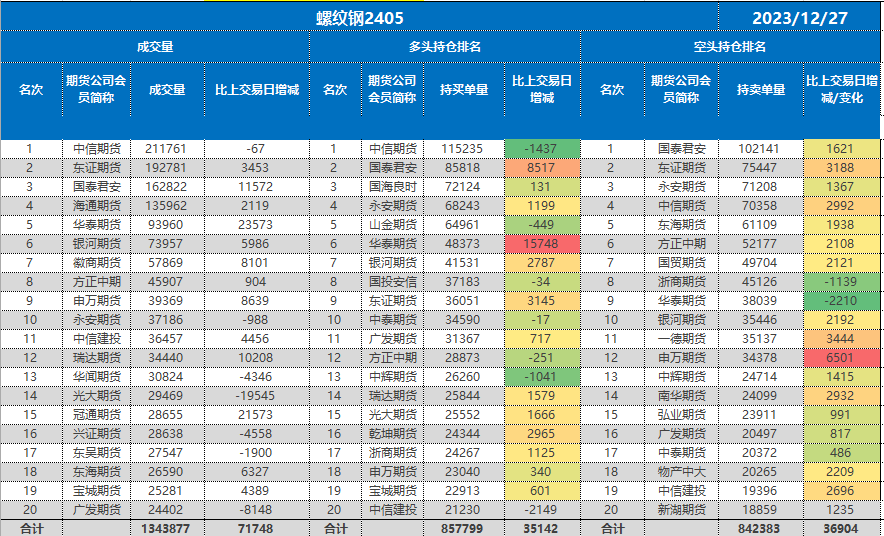Select the 徽商期货 cell
This screenshot has height=536, width=884.
pyautogui.click(x=97, y=263)
